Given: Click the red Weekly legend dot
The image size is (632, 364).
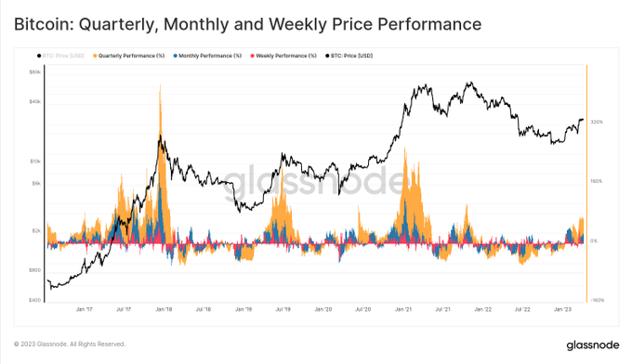Looking at the screenshot, I should (x=253, y=56).
